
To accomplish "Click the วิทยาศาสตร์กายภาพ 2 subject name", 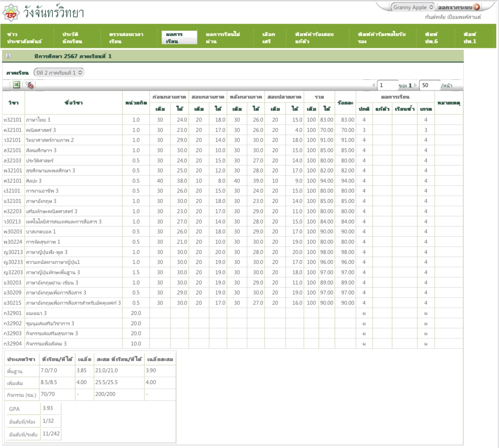I will coord(50,140).
